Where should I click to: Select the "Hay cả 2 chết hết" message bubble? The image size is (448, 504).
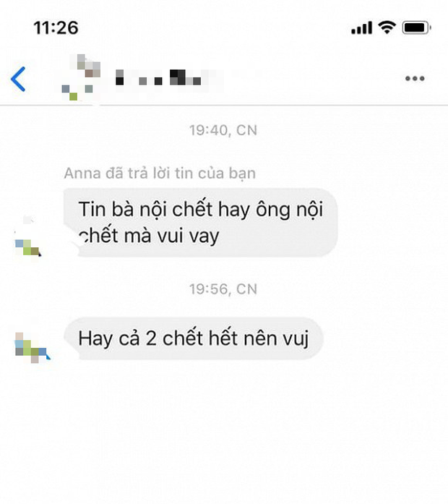[194, 338]
